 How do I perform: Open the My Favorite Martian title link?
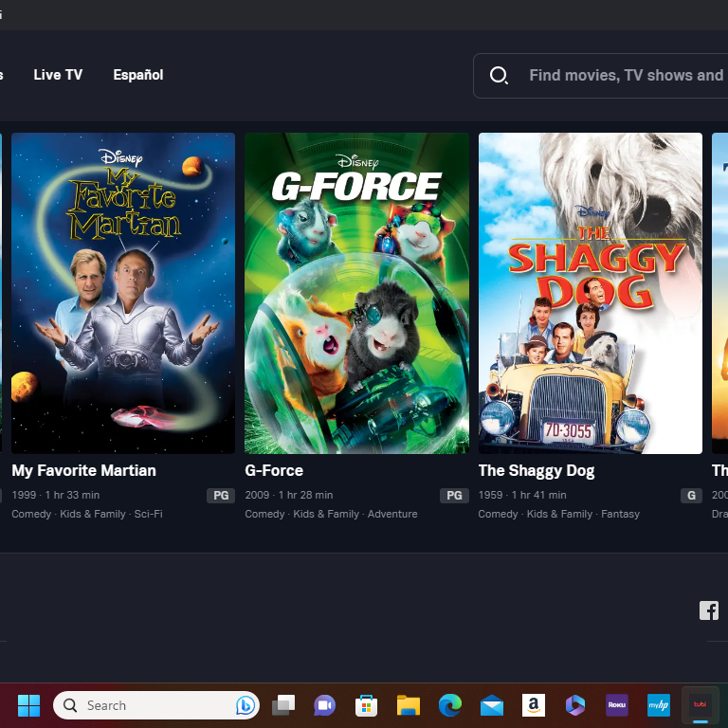[83, 470]
